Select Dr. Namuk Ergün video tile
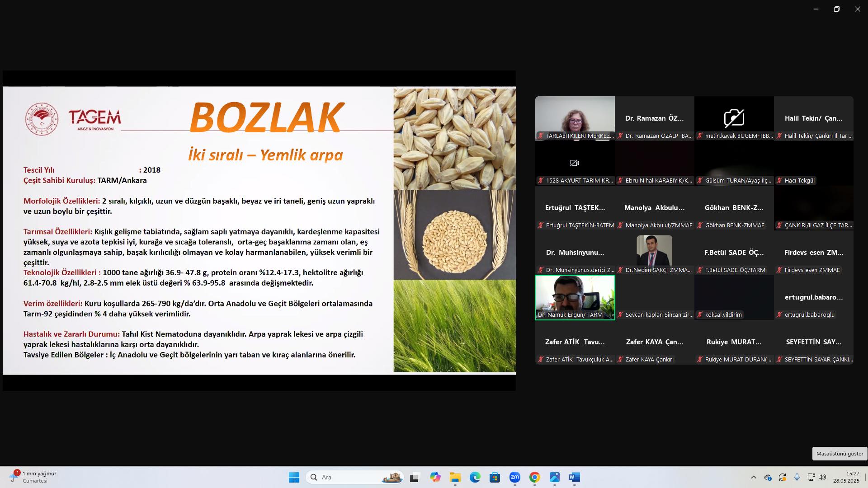This screenshot has height=488, width=868. [x=575, y=297]
